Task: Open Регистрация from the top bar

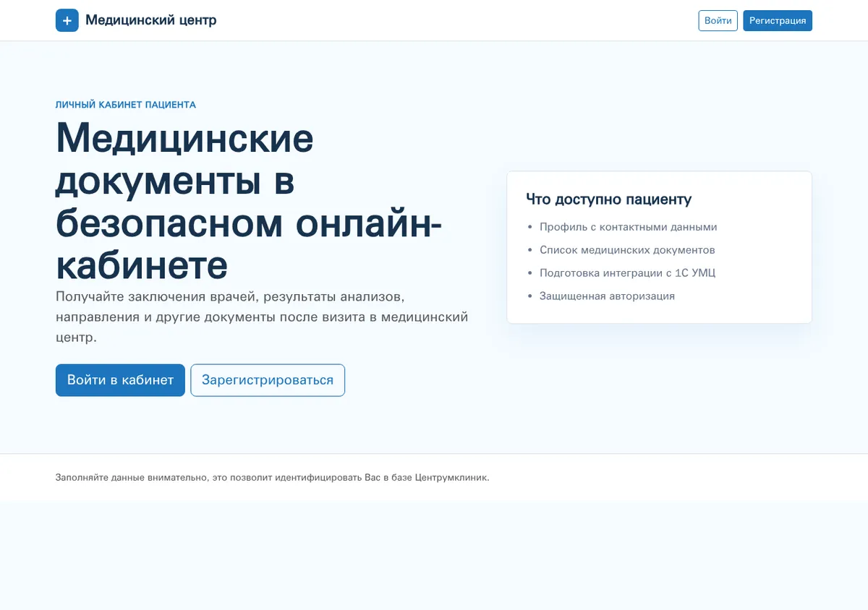Action: [x=778, y=20]
